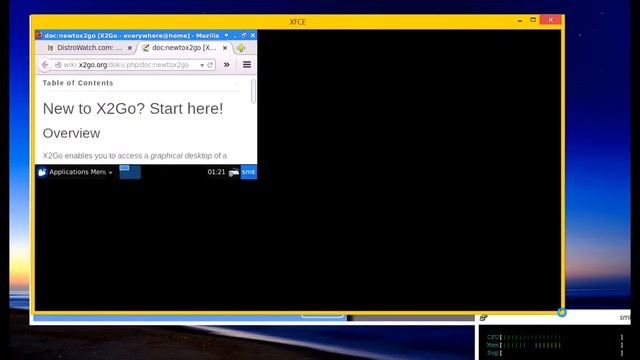
Task: Close the XFCE window with the red X
Action: point(551,20)
